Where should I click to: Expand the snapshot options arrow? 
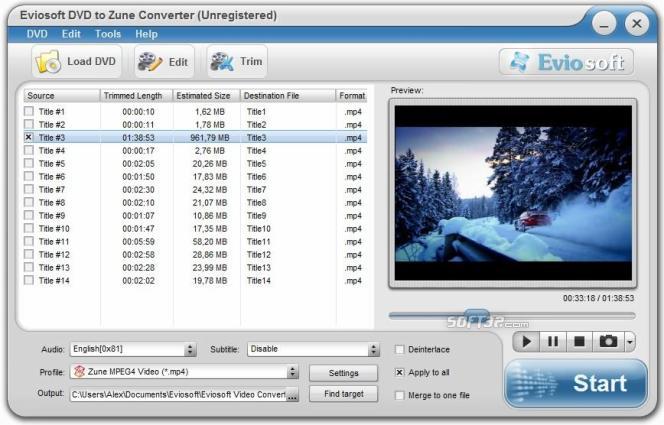(x=630, y=342)
